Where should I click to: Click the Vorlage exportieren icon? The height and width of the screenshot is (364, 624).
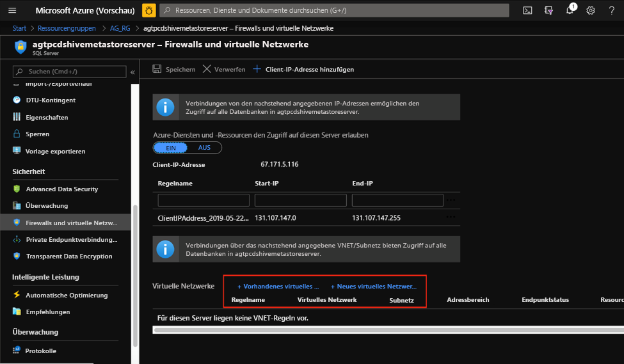(x=16, y=151)
